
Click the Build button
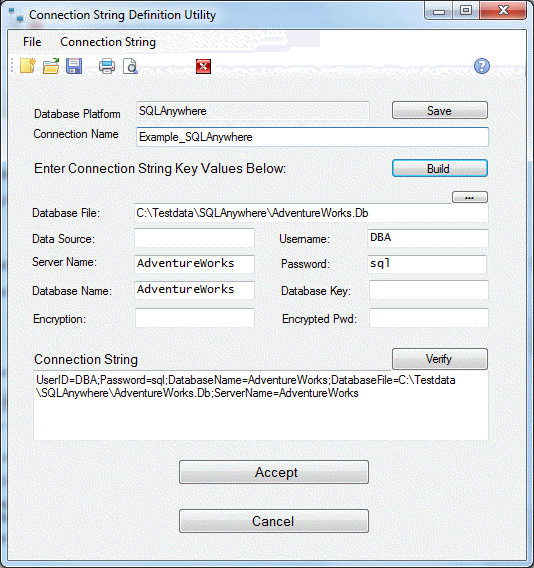coord(440,168)
